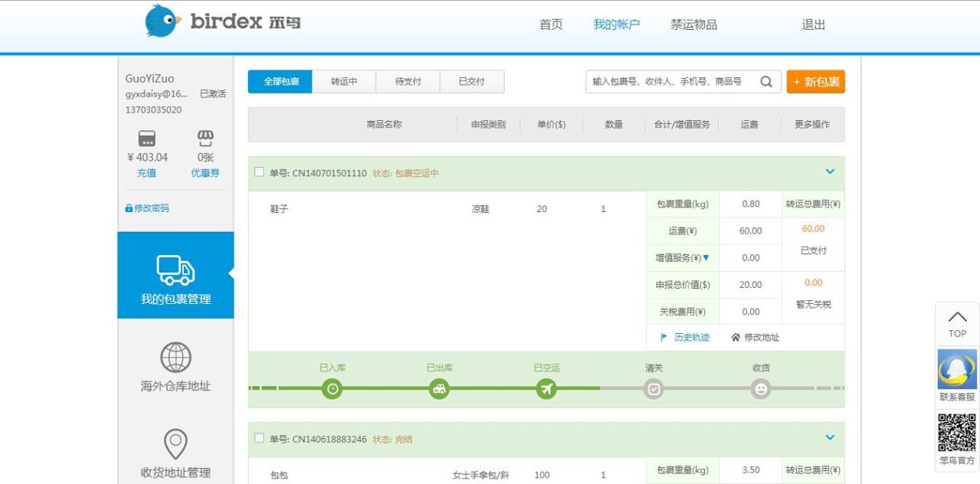Click the 充值 wallet icon

pyautogui.click(x=146, y=140)
